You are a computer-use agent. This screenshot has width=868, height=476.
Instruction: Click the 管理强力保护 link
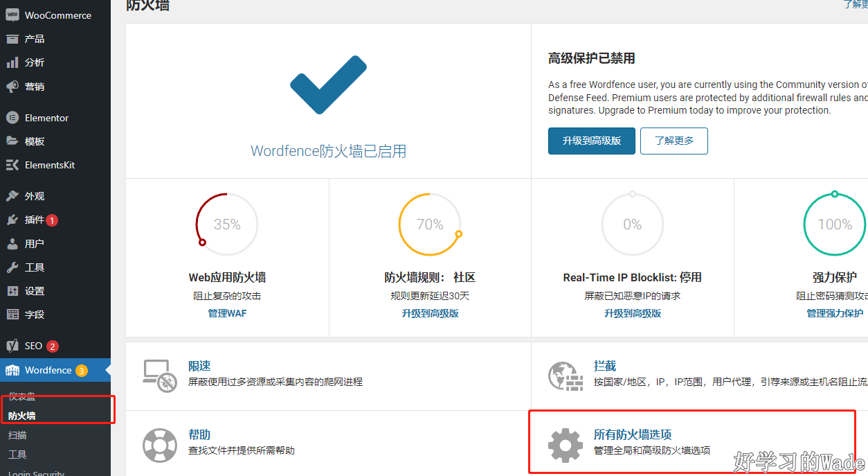point(835,313)
